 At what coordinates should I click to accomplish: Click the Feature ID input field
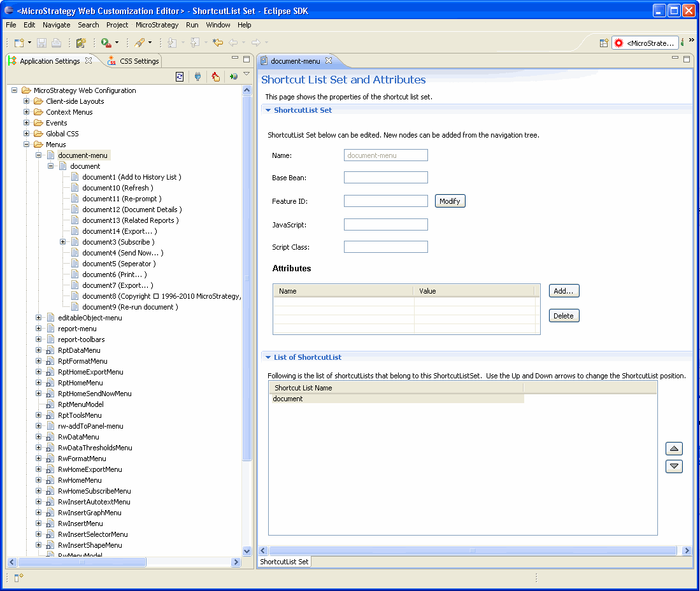(386, 201)
